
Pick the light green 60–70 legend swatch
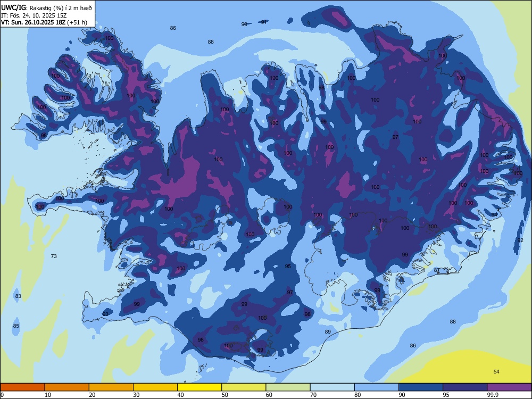288,387
